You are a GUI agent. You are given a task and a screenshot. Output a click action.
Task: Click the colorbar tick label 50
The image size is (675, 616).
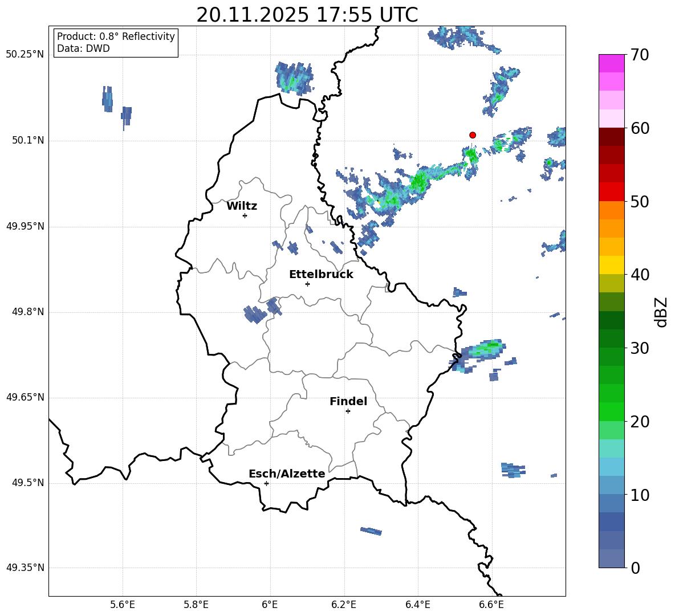[640, 201]
